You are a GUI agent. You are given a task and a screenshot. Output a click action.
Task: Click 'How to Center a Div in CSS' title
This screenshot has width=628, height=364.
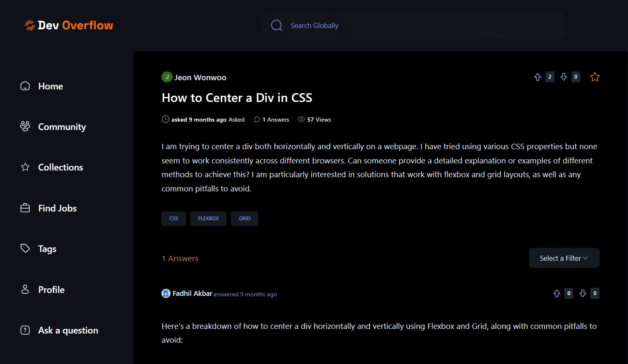pyautogui.click(x=237, y=98)
